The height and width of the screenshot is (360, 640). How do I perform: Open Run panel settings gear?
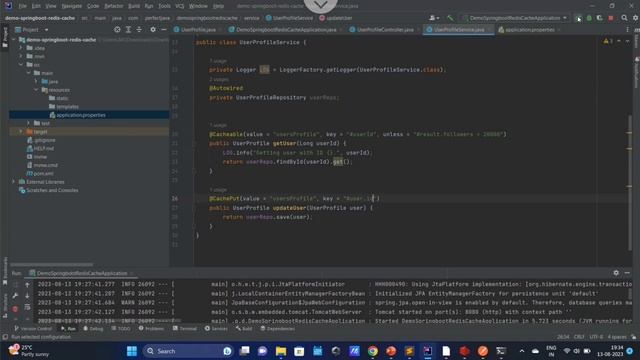tap(616, 273)
